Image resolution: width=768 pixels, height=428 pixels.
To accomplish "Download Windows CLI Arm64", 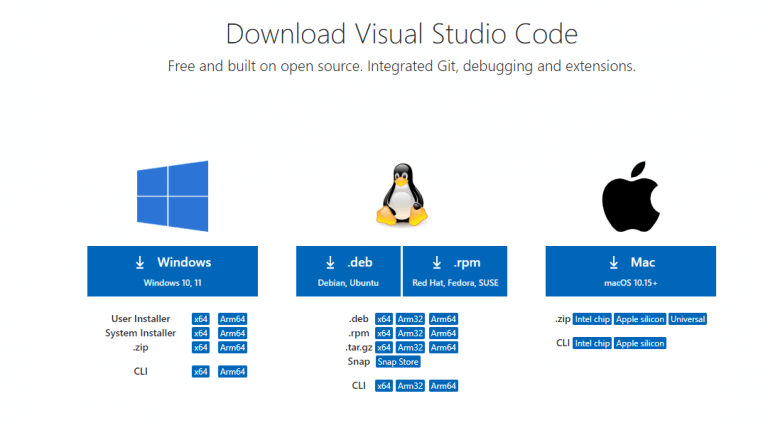I will [x=232, y=371].
